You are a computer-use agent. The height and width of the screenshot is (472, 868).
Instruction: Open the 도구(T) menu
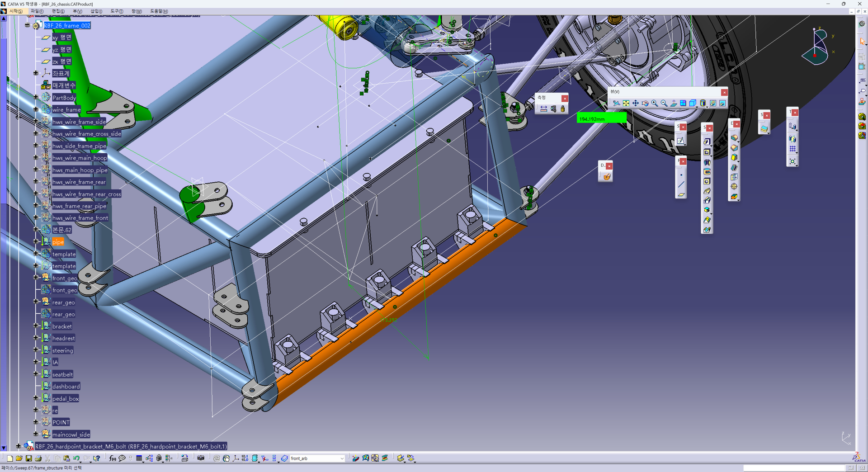tap(117, 11)
